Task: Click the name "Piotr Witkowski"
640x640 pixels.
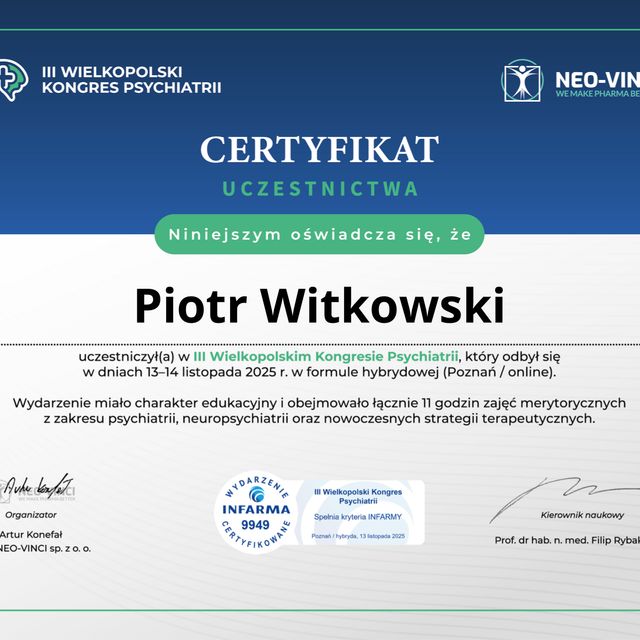Action: (320, 306)
